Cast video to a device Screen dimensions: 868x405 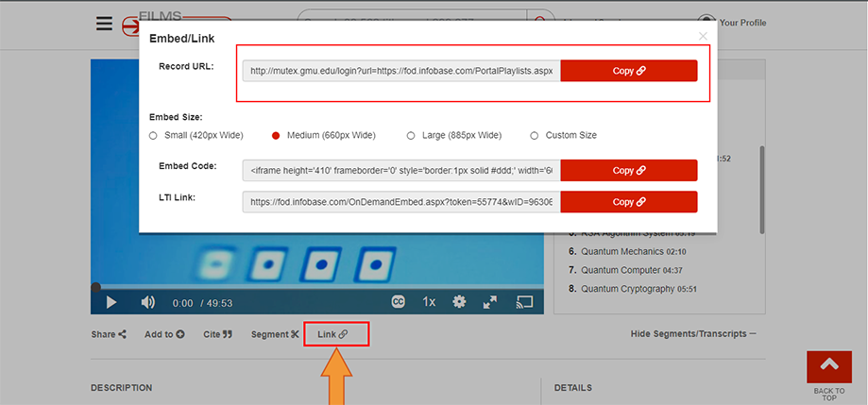tap(524, 301)
